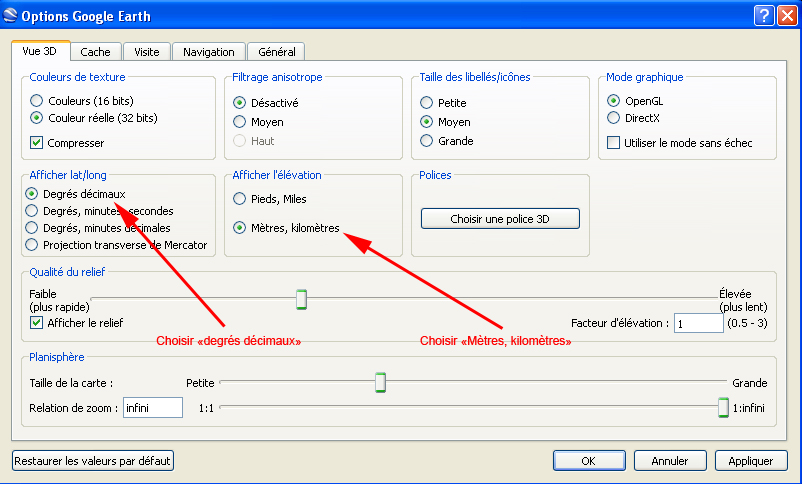Toggle Afficher le relief checkbox
This screenshot has width=802, height=484.
click(36, 322)
